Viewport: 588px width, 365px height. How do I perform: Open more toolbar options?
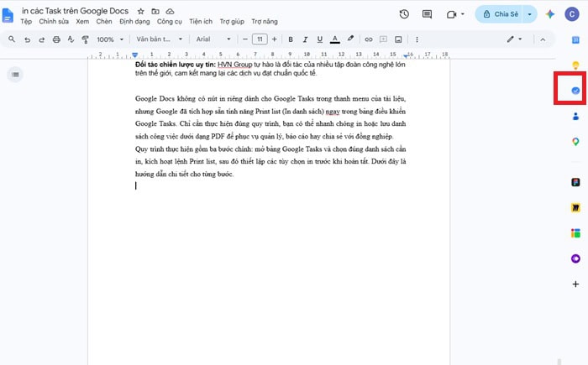click(x=417, y=39)
